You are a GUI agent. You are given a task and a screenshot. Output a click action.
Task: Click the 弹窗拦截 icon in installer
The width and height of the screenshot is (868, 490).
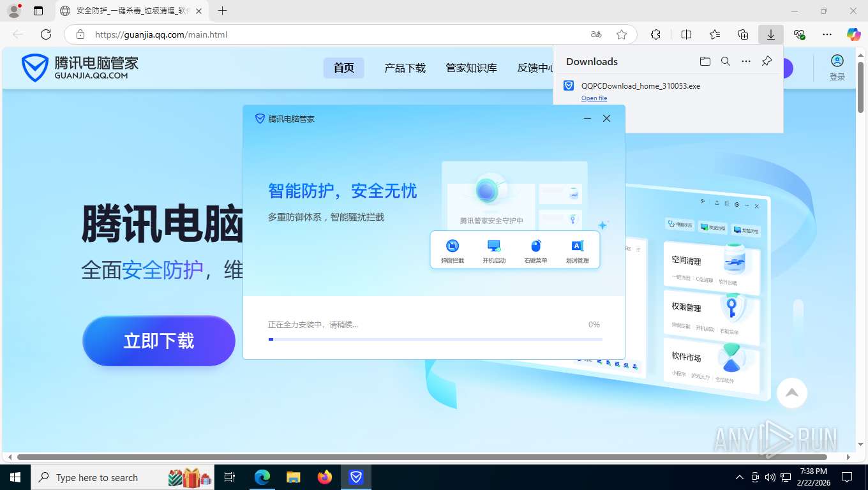coord(453,251)
